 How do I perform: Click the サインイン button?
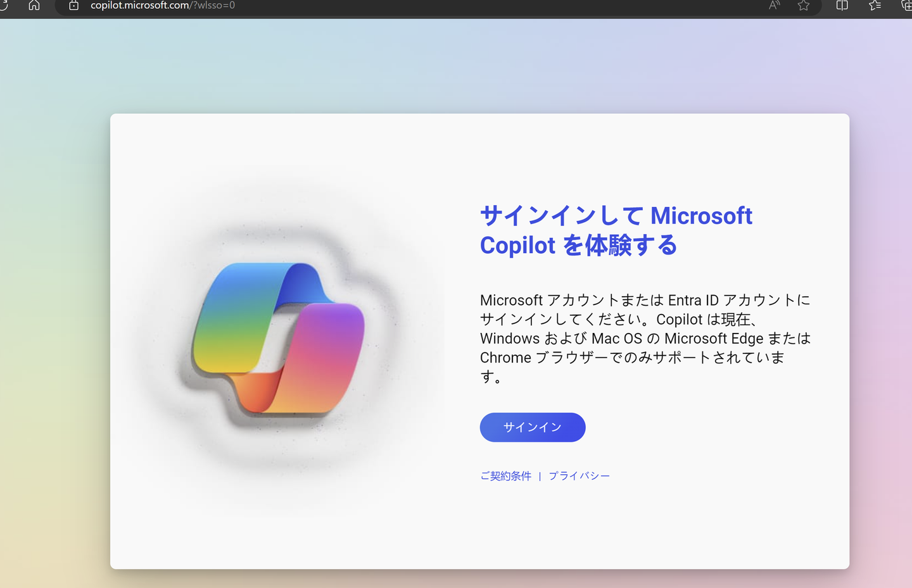[533, 427]
